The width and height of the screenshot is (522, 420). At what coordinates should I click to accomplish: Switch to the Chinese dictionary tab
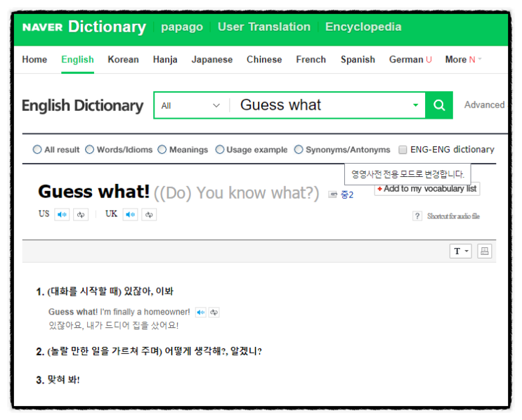click(x=264, y=60)
